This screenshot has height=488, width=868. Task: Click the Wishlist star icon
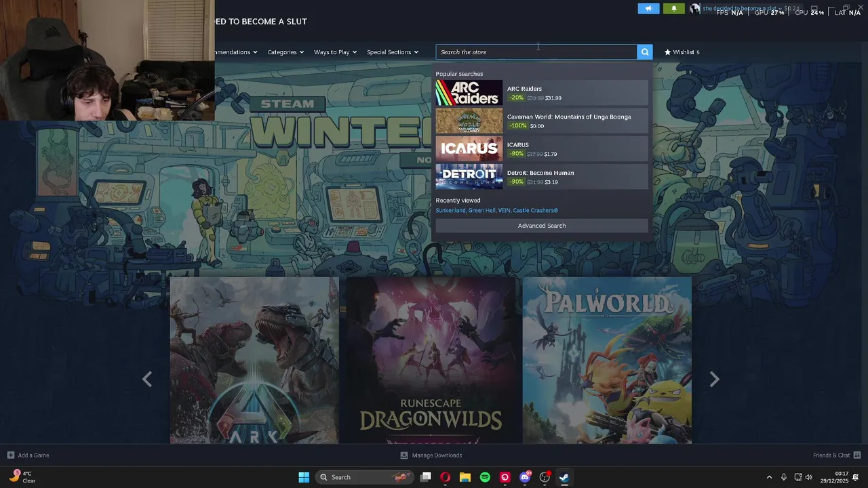[667, 52]
